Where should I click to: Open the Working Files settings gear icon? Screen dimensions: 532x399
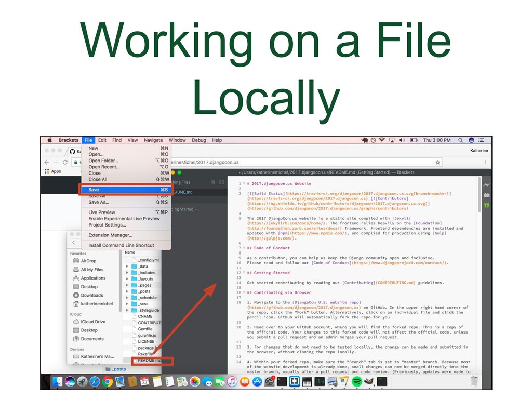[x=213, y=182]
